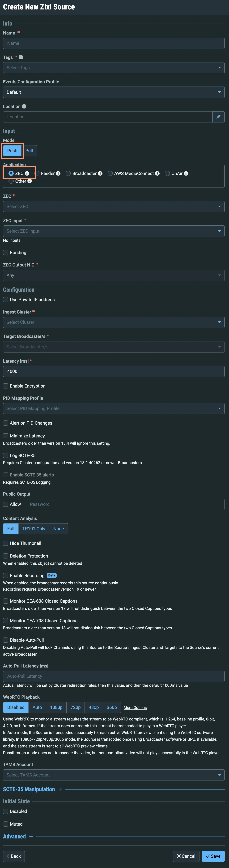
Task: Set Content Analysis to TR101 Only
Action: 34,529
